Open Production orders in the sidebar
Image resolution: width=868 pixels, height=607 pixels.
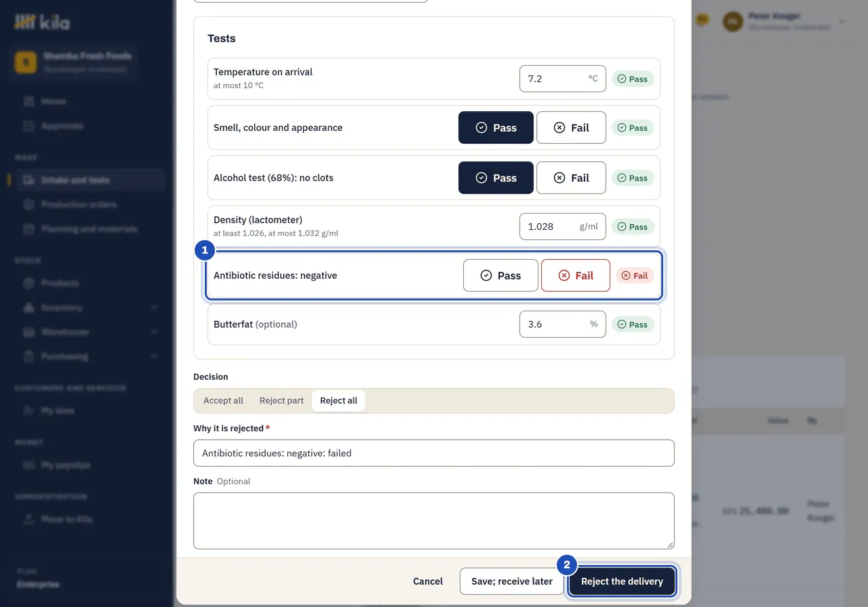click(91, 204)
